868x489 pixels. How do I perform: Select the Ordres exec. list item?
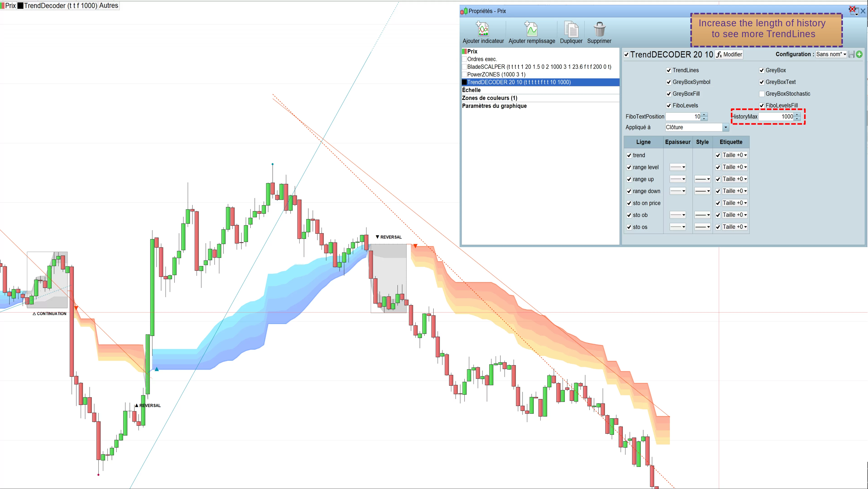pos(540,59)
